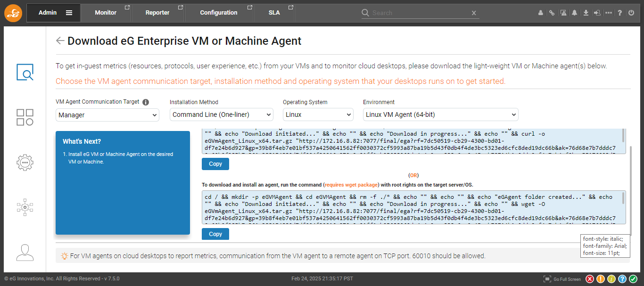This screenshot has height=286, width=644.
Task: Open the three-dots more options icon
Action: [x=609, y=13]
